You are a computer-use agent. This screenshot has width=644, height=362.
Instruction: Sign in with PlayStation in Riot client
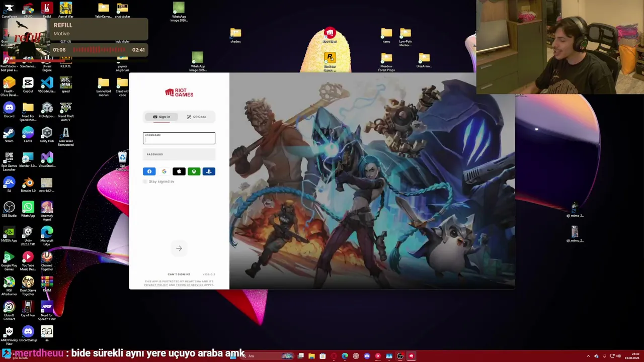(x=209, y=171)
